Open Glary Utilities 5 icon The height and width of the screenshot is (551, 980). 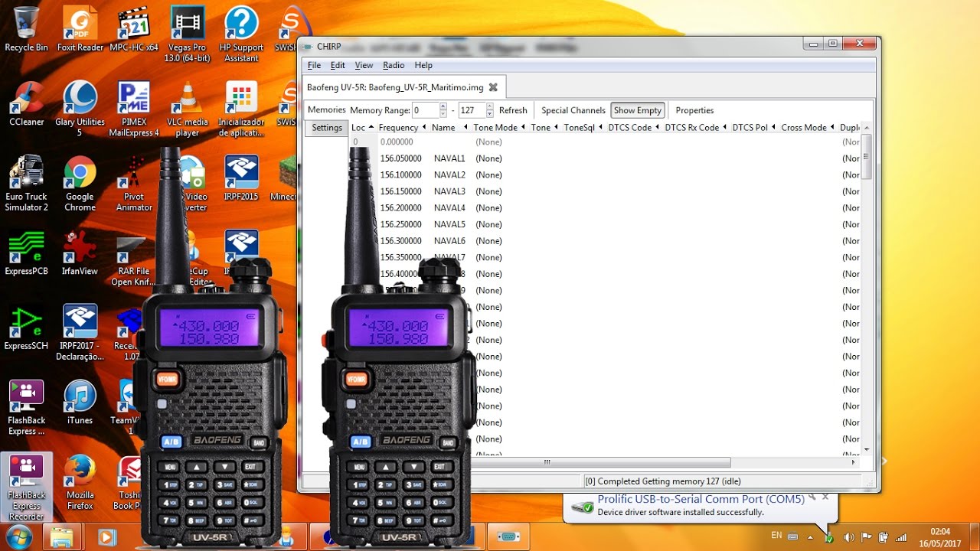[x=80, y=109]
